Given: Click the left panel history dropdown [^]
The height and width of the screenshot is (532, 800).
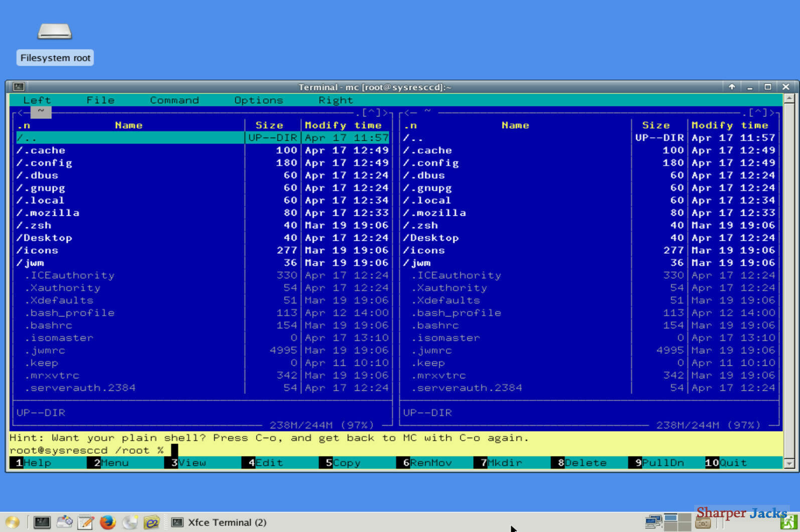Looking at the screenshot, I should [371, 112].
